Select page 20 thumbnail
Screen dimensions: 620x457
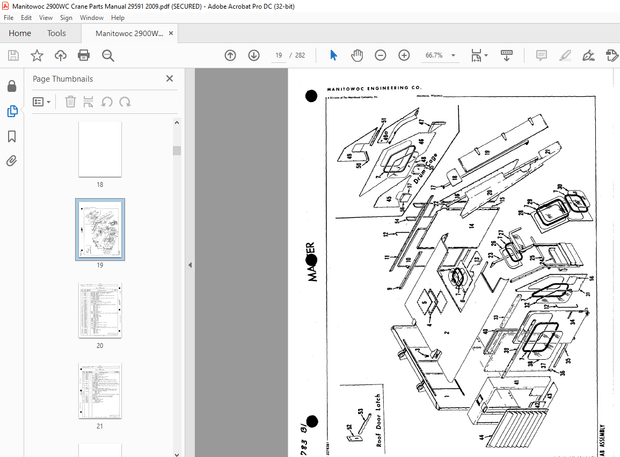tap(100, 310)
